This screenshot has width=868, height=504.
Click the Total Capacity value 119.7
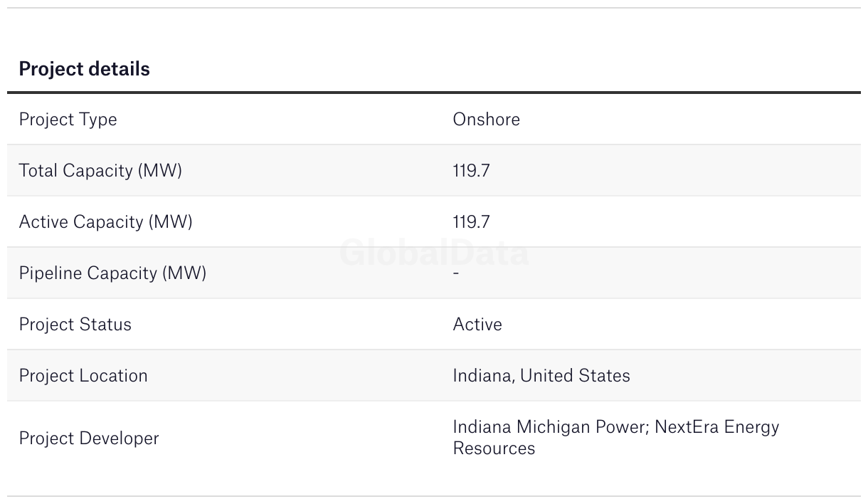471,171
